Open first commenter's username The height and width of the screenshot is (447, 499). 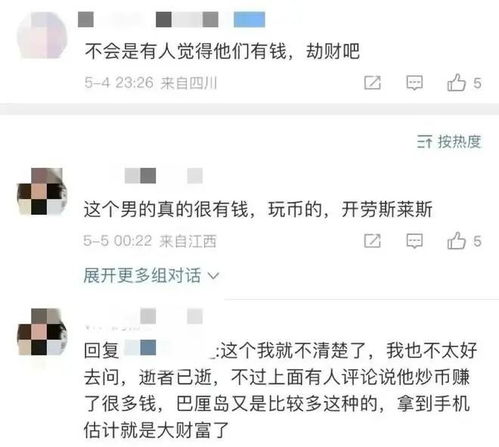[148, 19]
